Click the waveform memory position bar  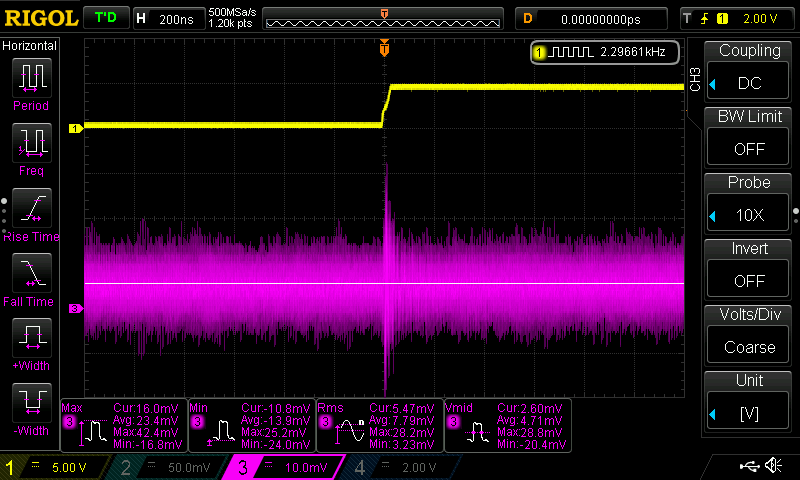coord(385,19)
